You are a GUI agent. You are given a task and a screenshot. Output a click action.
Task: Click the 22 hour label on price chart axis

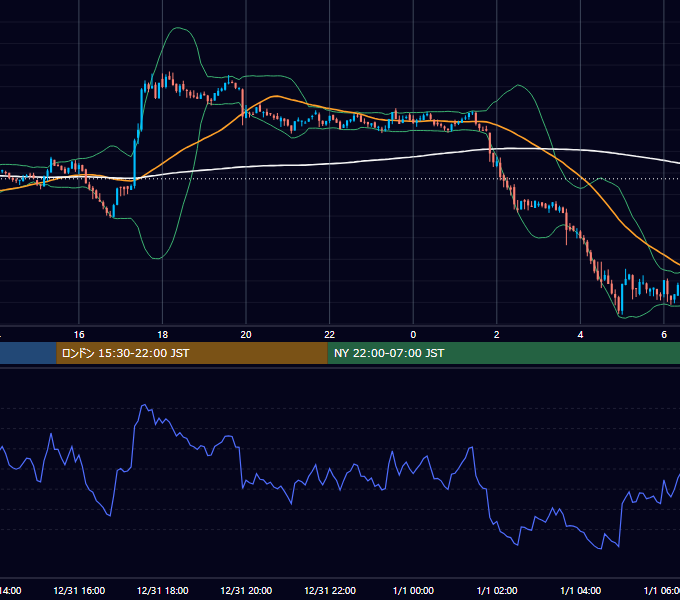click(330, 335)
